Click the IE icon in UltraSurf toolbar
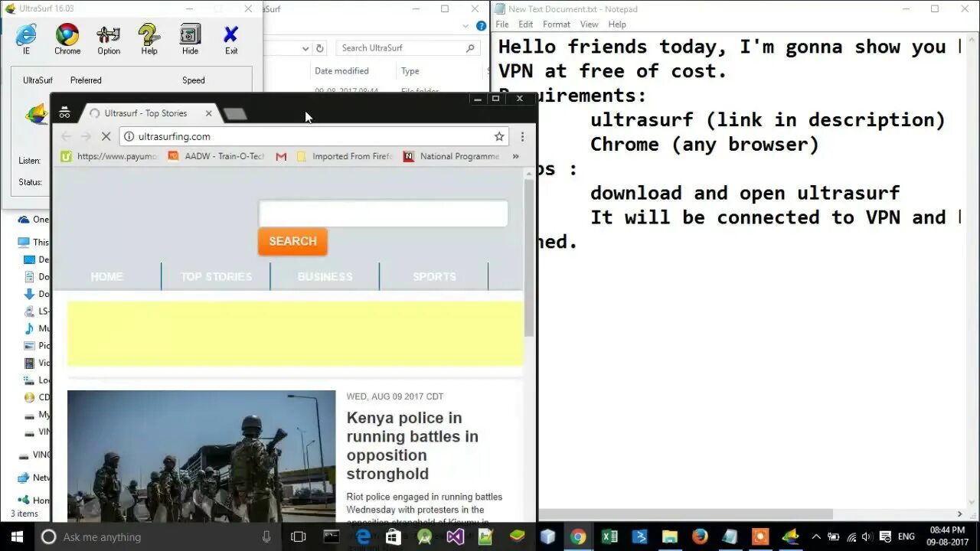This screenshot has height=551, width=980. [26, 39]
